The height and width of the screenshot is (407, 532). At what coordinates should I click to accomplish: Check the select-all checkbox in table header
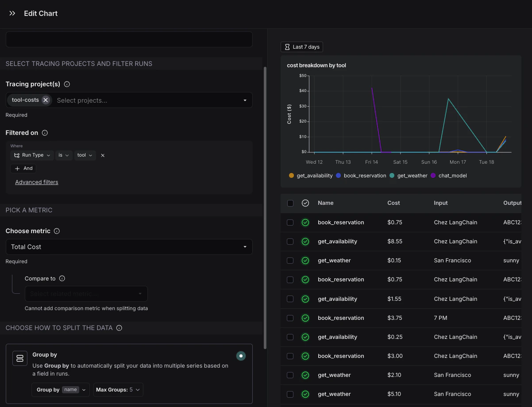tap(290, 203)
